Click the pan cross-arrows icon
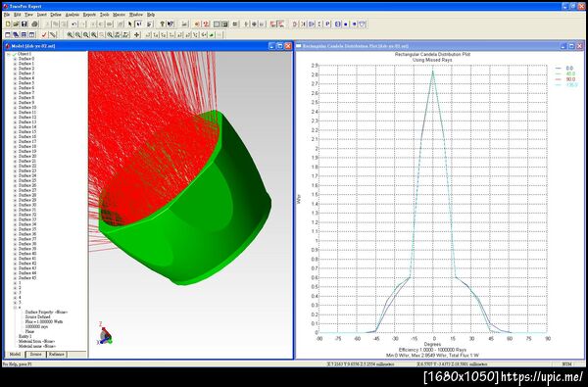588x387 pixels. click(137, 35)
